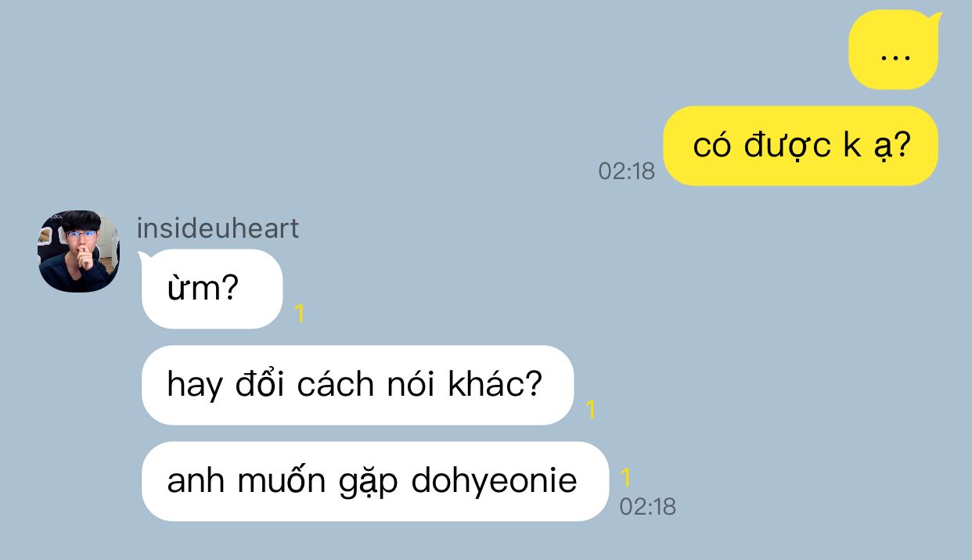The image size is (972, 560).
Task: Tap the unread count 1 beside "hay đổi cách nói khác?"
Action: point(591,410)
